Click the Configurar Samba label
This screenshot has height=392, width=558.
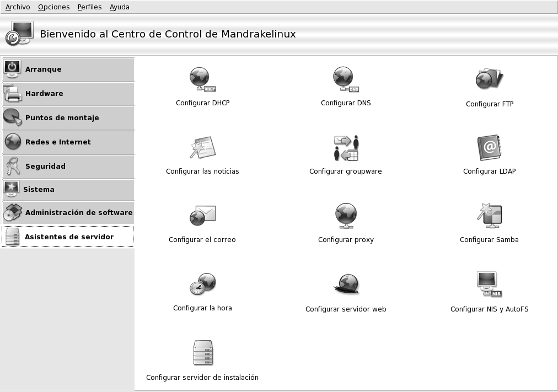489,239
